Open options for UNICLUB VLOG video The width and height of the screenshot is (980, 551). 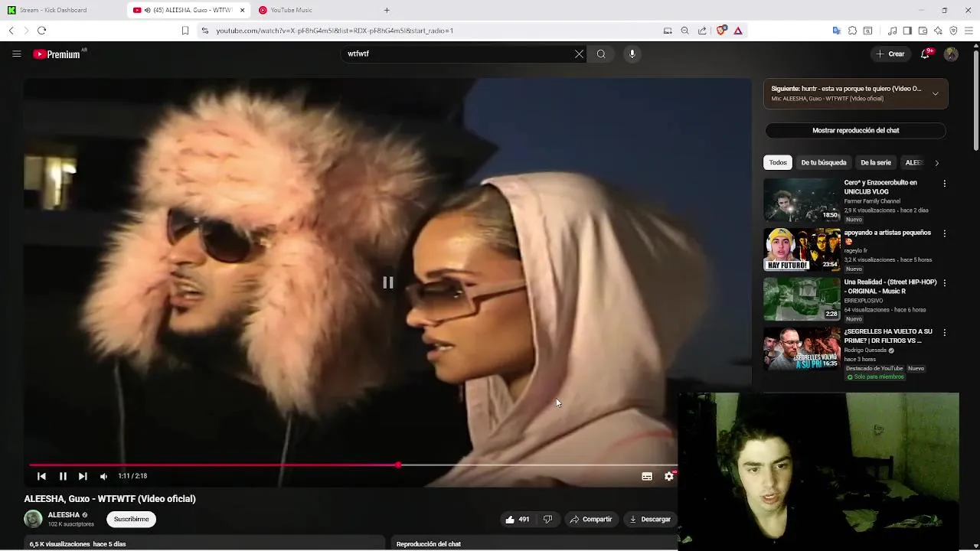coord(944,184)
